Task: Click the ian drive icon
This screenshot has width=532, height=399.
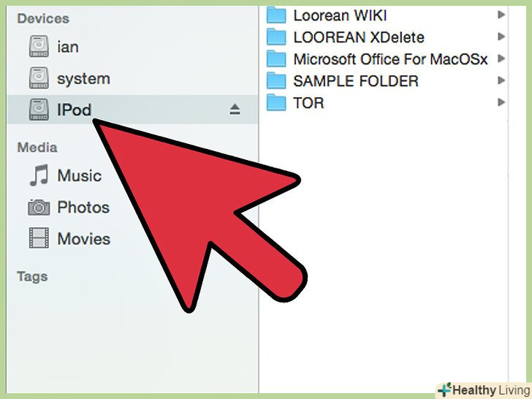Action: click(x=39, y=47)
